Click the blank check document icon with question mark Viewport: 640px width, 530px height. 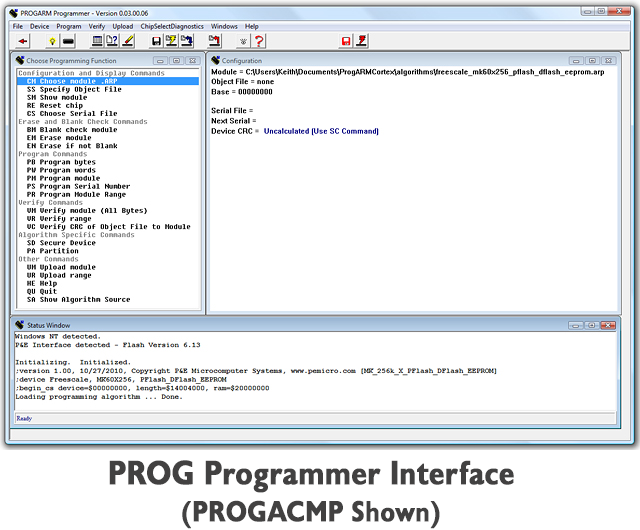coord(112,40)
